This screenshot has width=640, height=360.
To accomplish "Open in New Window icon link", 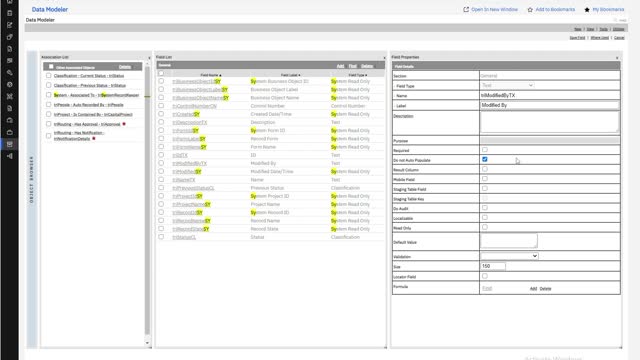I will 466,9.
